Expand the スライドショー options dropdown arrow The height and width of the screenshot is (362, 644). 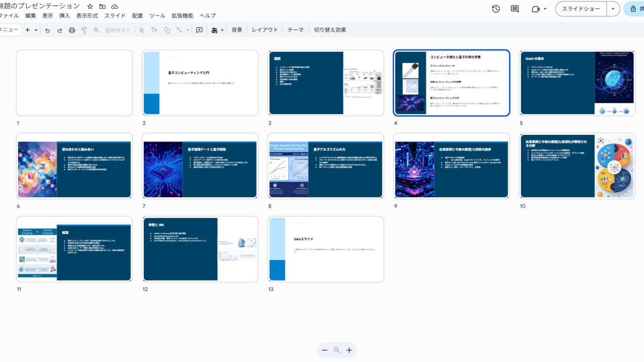613,8
